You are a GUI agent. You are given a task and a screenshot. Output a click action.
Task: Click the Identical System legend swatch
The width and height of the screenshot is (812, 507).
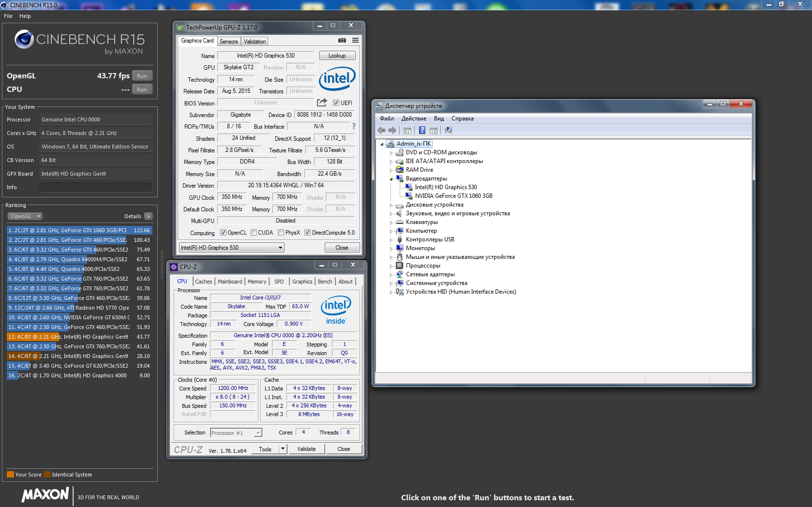tap(47, 475)
